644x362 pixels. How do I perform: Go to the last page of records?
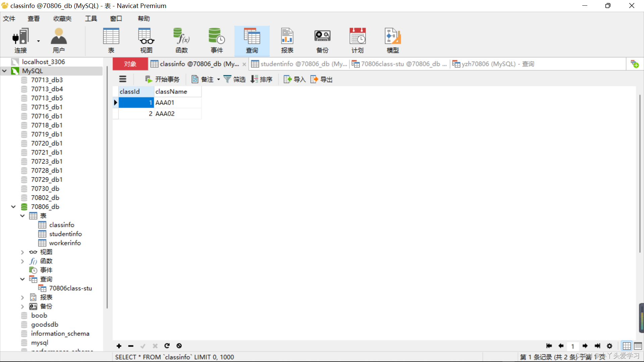[597, 346]
